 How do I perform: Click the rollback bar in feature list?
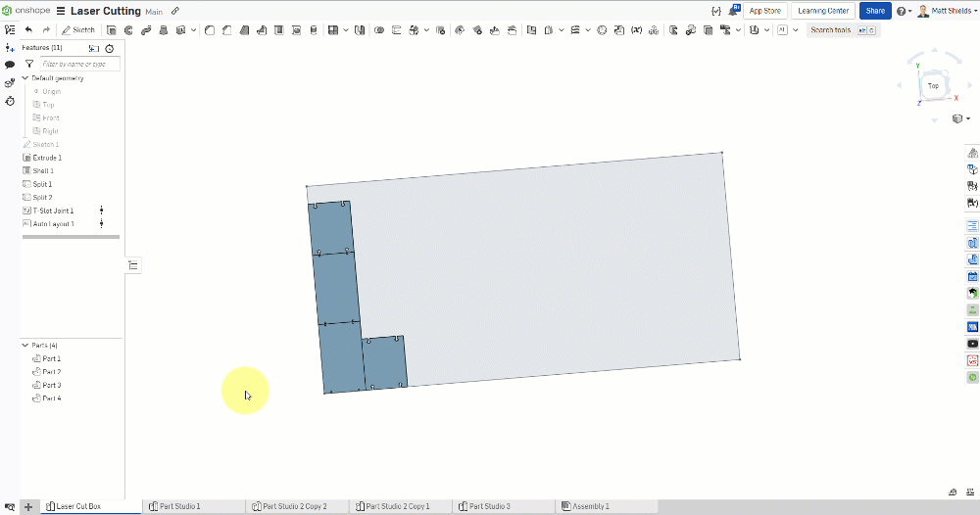click(x=71, y=237)
